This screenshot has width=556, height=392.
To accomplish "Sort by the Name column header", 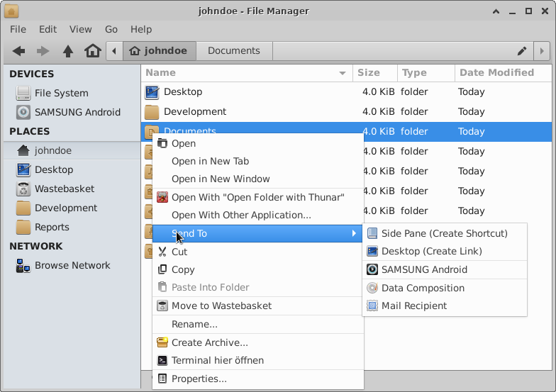I will [x=247, y=73].
